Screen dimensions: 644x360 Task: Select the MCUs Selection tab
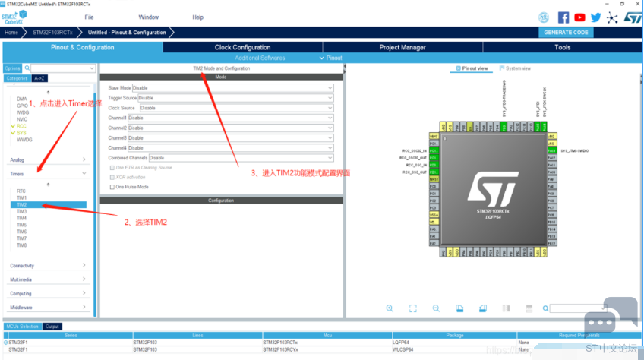point(22,327)
